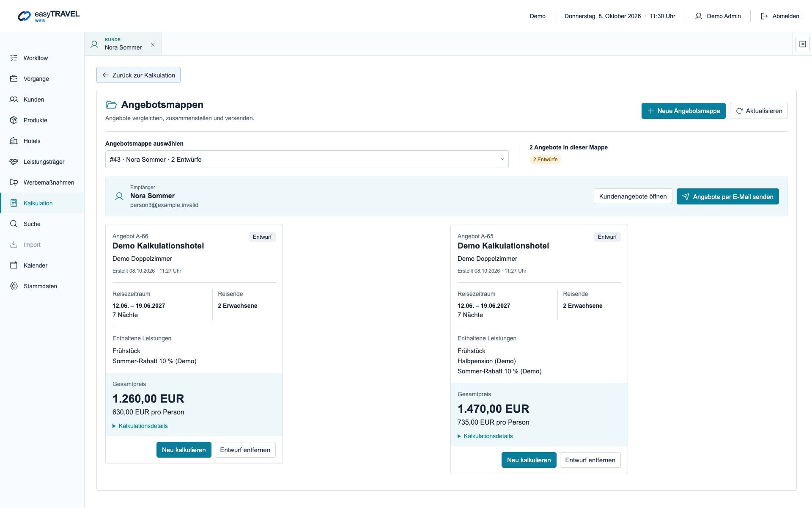The width and height of the screenshot is (812, 508).
Task: Open the Werbemaßnahmen megaphone icon
Action: pyautogui.click(x=14, y=182)
